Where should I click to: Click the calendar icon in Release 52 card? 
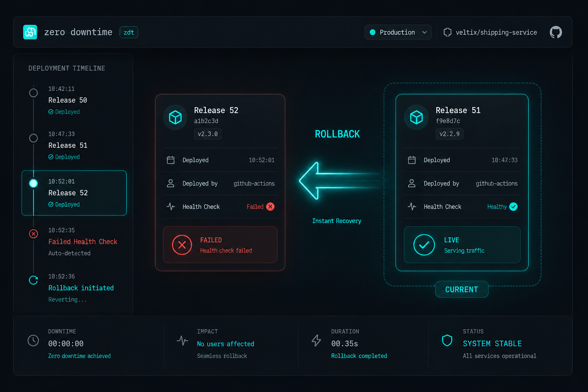(x=171, y=160)
